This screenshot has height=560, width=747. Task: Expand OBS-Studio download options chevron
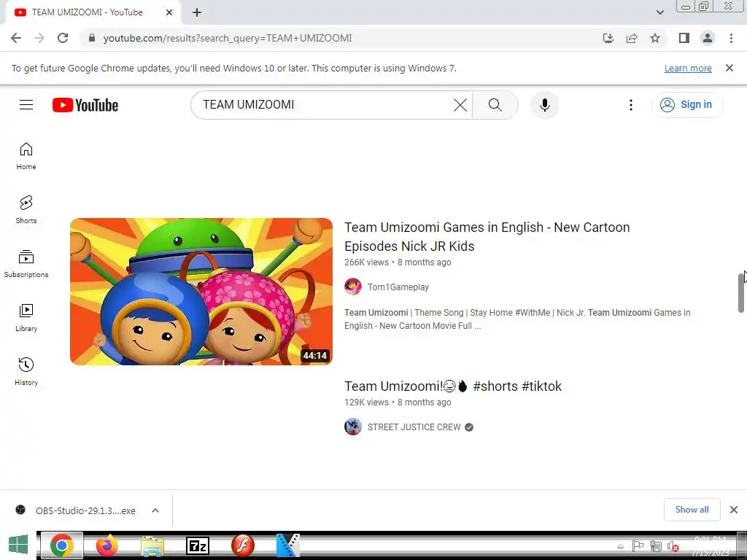[x=155, y=510]
